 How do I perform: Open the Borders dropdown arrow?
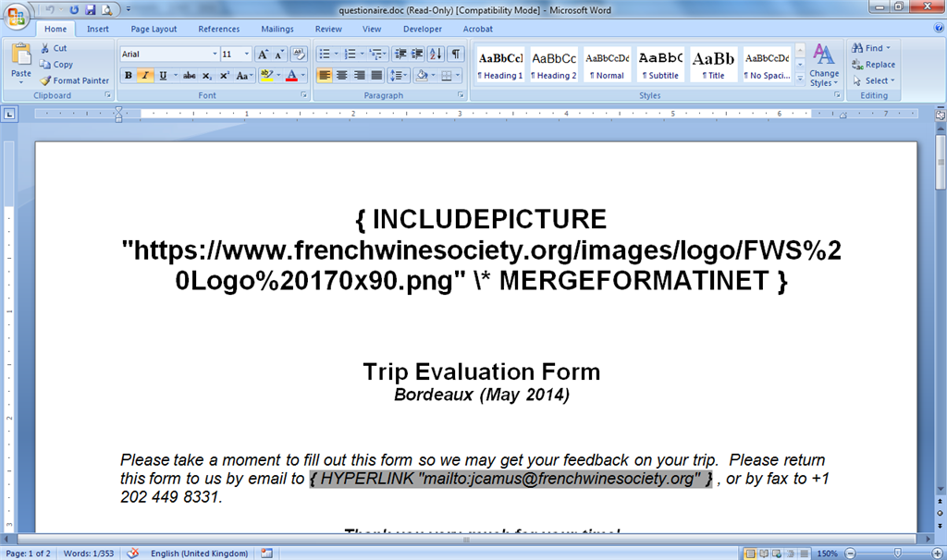(458, 76)
